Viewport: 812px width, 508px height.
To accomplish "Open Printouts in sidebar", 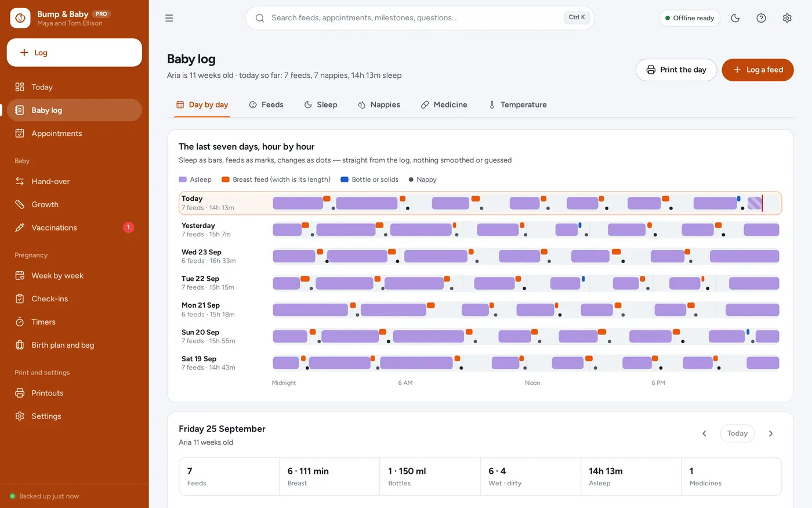I will point(74,393).
